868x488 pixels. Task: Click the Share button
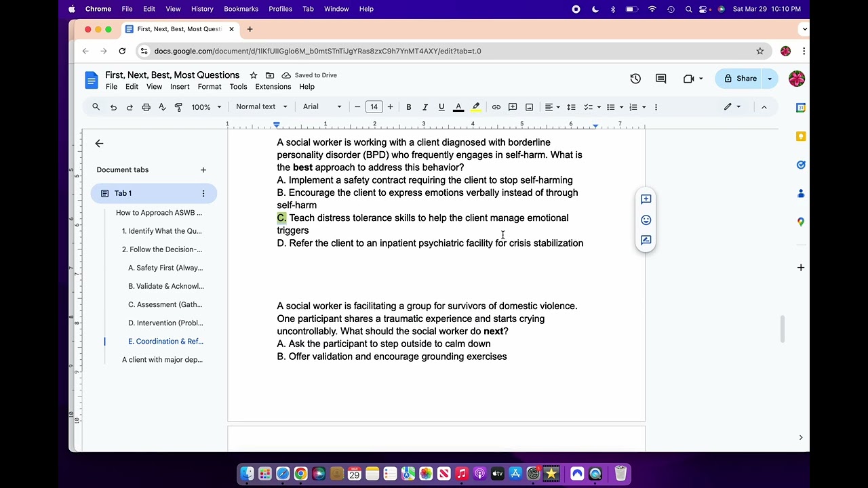pyautogui.click(x=739, y=79)
